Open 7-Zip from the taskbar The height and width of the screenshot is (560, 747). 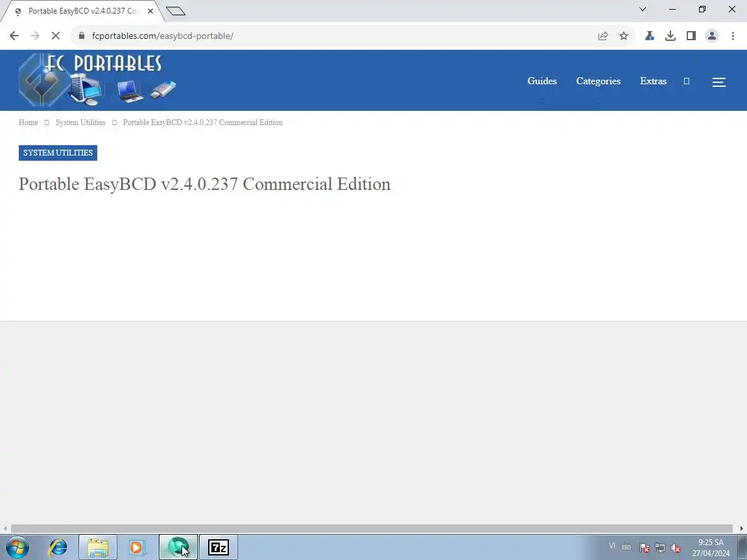point(218,547)
